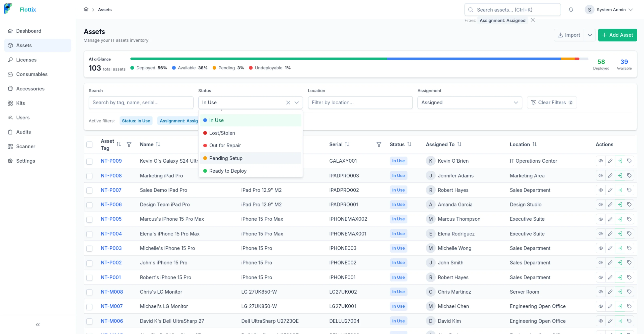The width and height of the screenshot is (644, 334).
Task: Open the NT-P004 asset tag link
Action: pos(111,234)
